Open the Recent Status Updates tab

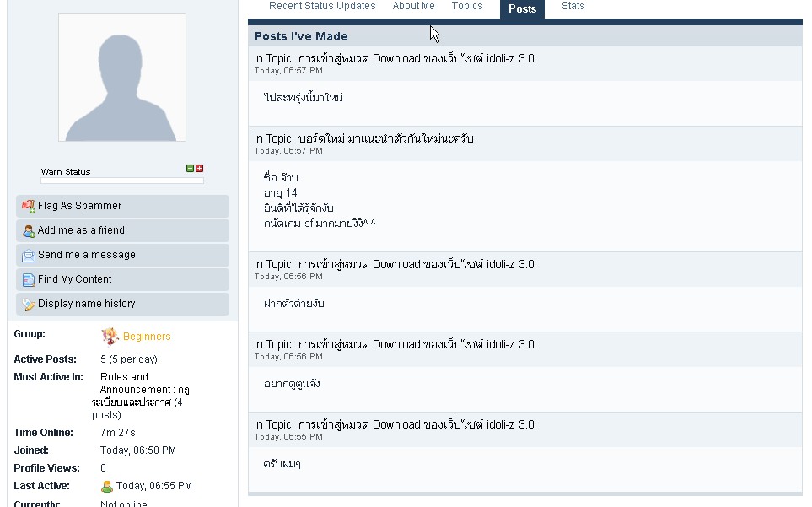pos(322,6)
